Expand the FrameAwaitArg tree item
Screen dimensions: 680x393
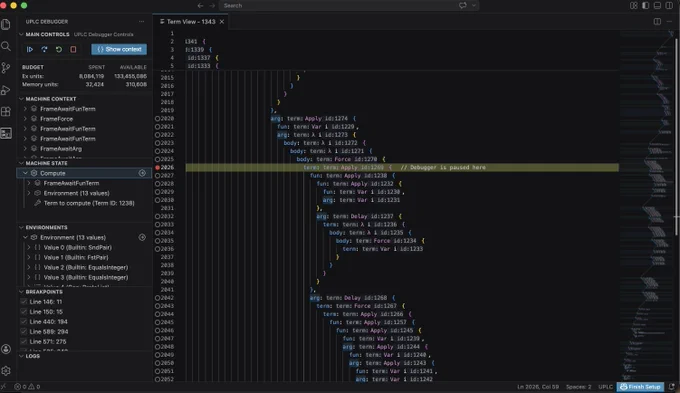pyautogui.click(x=25, y=148)
